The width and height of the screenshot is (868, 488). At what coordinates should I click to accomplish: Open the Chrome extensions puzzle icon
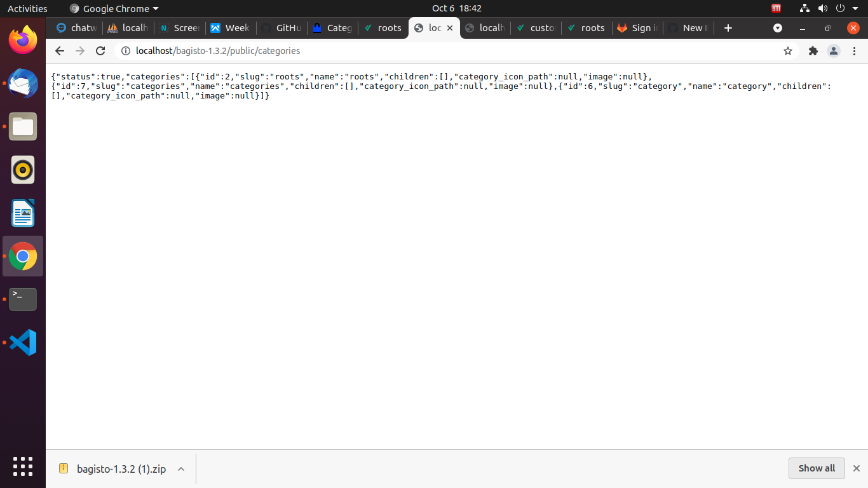coord(813,51)
